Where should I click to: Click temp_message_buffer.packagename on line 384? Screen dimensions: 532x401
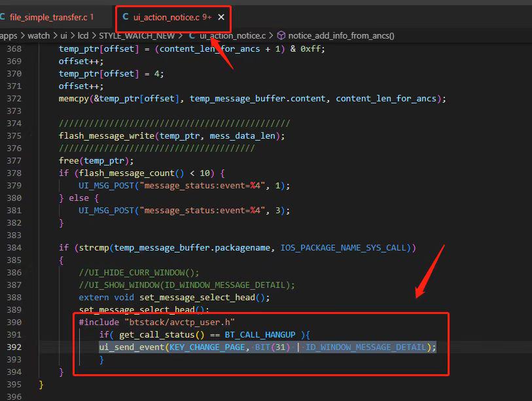click(192, 248)
